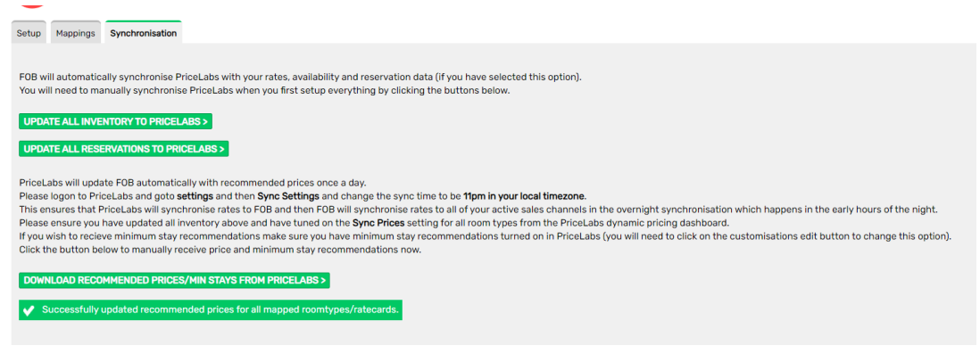Click the arrow on Update All Reservations button
This screenshot has height=346, width=980.
pyautogui.click(x=222, y=149)
